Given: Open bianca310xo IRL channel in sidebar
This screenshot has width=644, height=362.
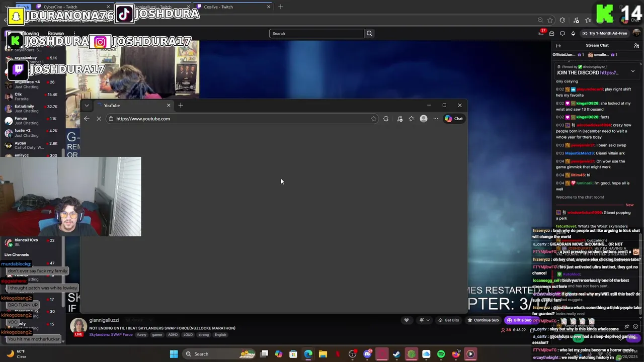Looking at the screenshot, I should (32, 242).
